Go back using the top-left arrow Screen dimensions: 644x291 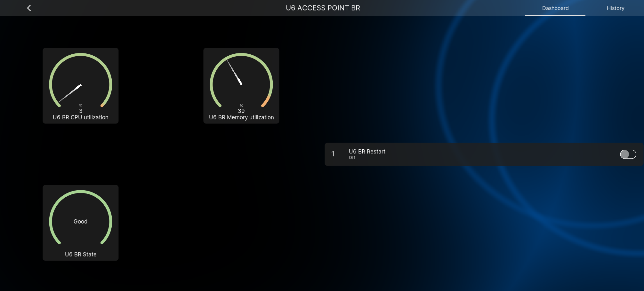pos(29,8)
